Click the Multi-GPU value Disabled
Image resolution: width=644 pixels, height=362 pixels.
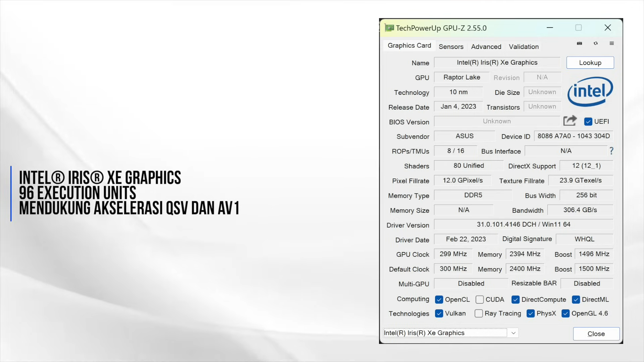[x=471, y=284]
